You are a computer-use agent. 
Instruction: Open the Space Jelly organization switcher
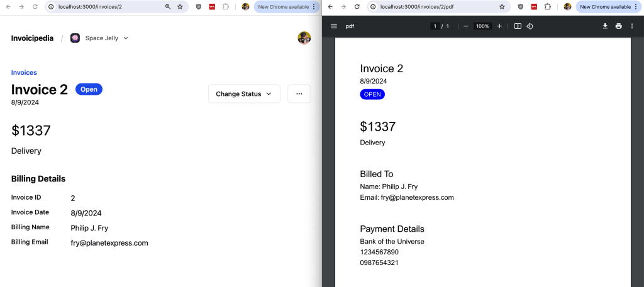click(x=99, y=38)
